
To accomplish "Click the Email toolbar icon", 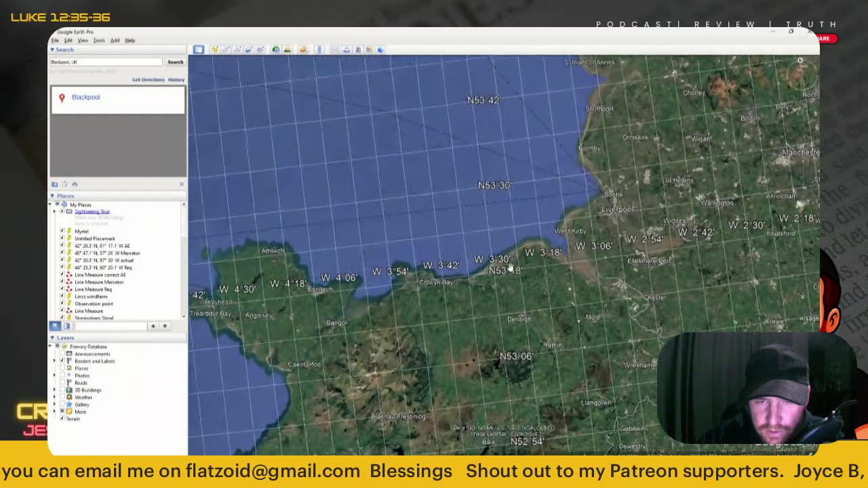I will (335, 49).
